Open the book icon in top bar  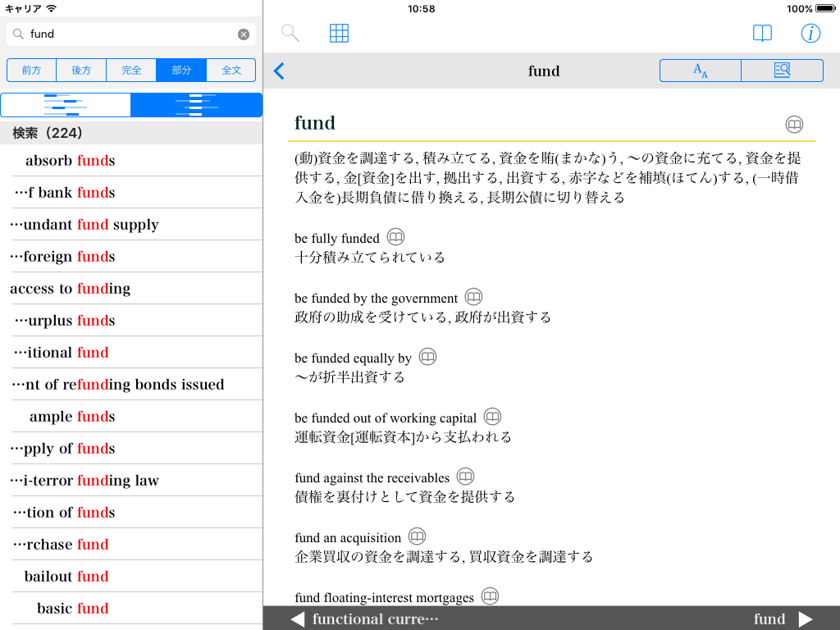coord(762,33)
